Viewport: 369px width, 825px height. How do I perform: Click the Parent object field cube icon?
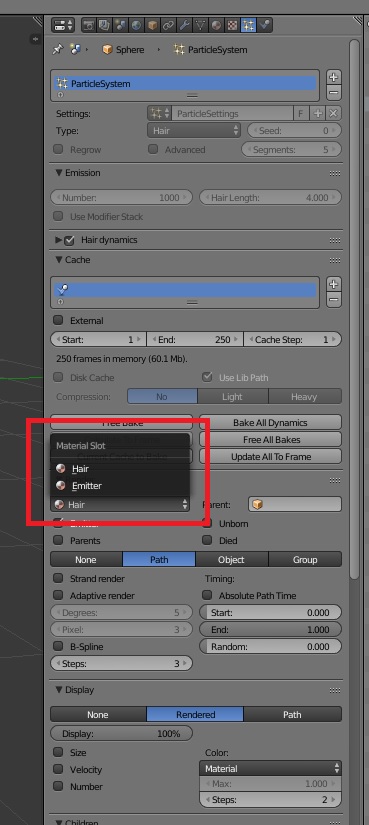(257, 505)
